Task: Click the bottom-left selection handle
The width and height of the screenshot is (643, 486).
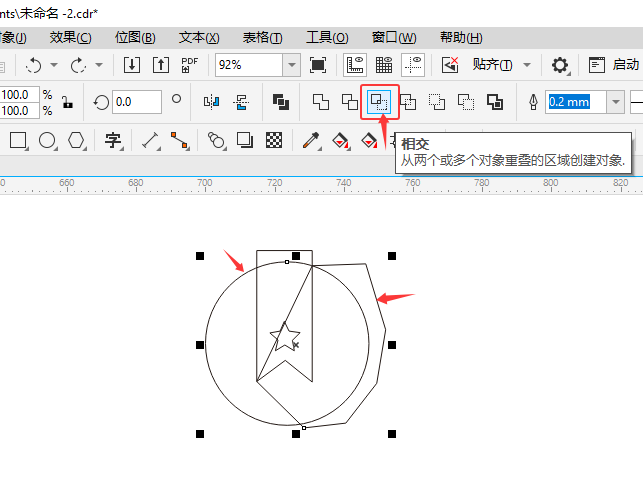Action: (200, 434)
